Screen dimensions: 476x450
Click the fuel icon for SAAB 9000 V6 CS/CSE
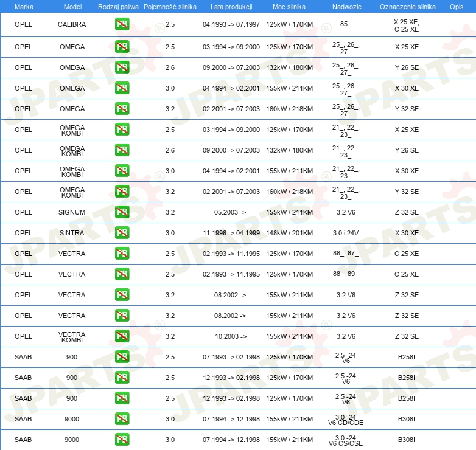click(122, 439)
